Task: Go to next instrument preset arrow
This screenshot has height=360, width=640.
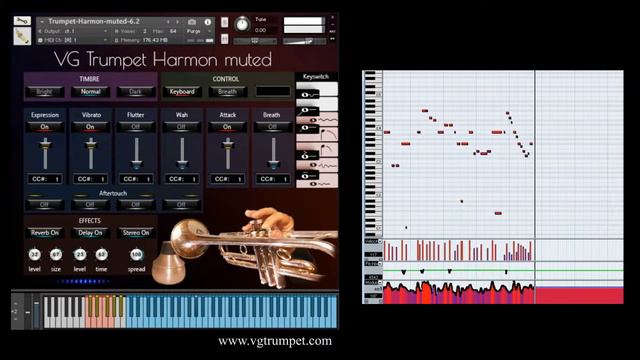Action: coord(178,21)
